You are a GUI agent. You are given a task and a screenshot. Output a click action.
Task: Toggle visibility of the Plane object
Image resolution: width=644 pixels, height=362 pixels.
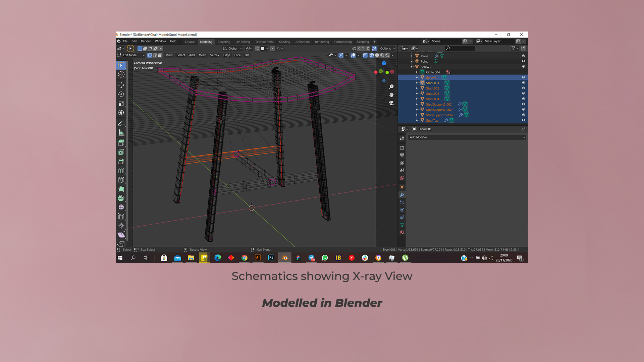pyautogui.click(x=523, y=56)
